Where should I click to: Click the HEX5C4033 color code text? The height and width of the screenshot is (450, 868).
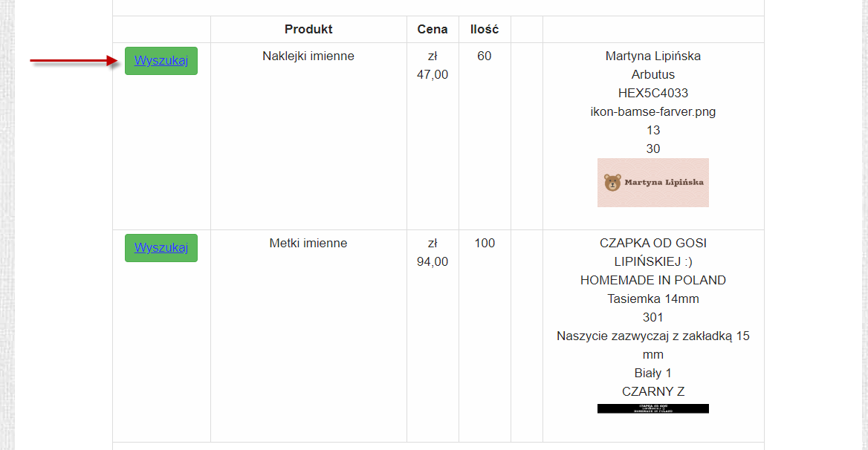(653, 93)
